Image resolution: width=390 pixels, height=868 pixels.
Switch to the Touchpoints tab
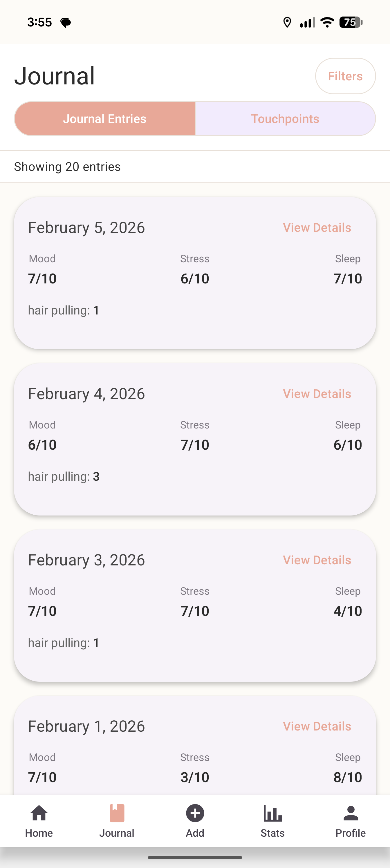pos(285,119)
